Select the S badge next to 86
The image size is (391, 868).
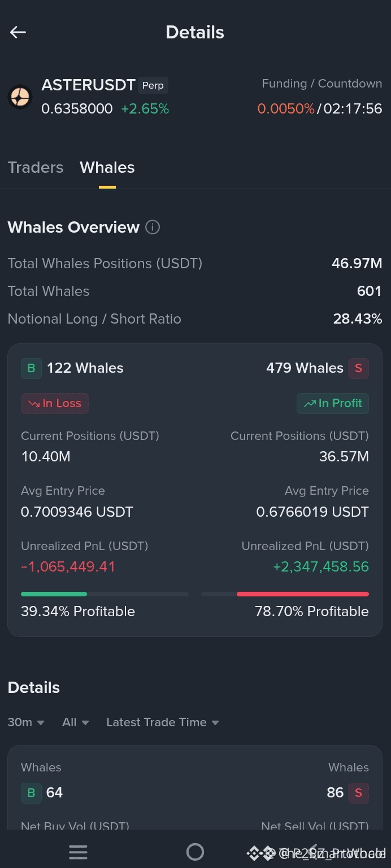coord(358,793)
